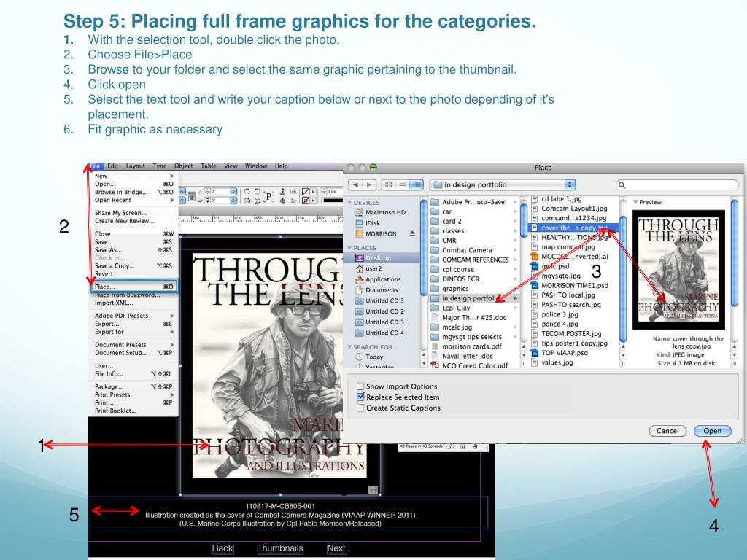Screen dimensions: 747x560
Task: Collapse the PLACES sidebar section
Action: coord(349,248)
